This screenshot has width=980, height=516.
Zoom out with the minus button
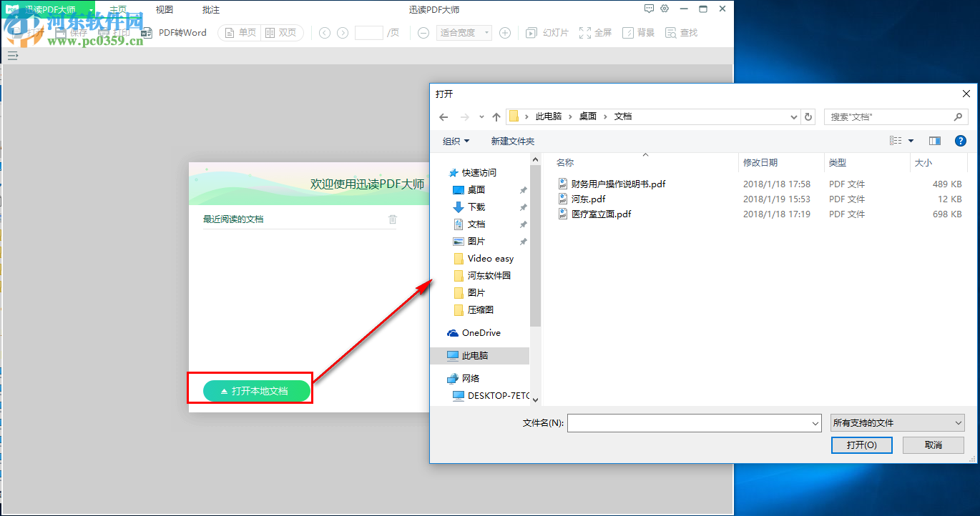pos(423,33)
